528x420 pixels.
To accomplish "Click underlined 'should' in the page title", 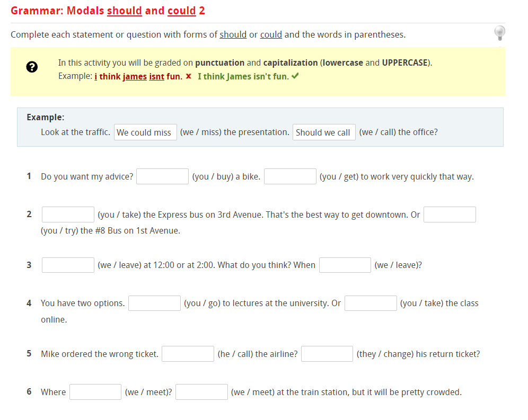I will 124,11.
